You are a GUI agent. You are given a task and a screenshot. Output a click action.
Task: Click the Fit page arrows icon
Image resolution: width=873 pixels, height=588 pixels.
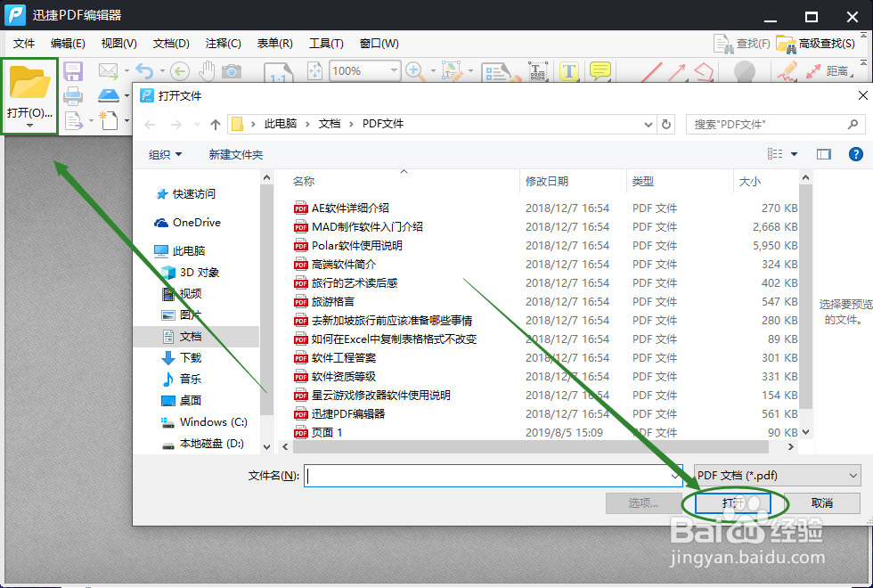click(x=315, y=70)
